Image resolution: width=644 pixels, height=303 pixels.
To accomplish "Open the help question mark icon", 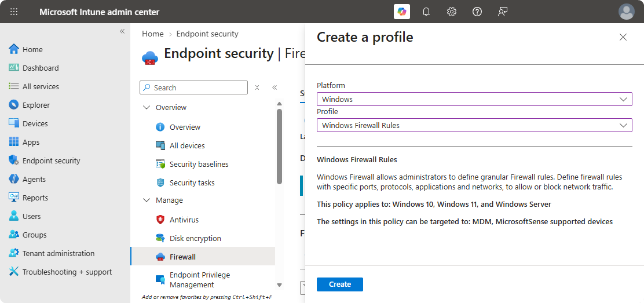I will pyautogui.click(x=477, y=12).
